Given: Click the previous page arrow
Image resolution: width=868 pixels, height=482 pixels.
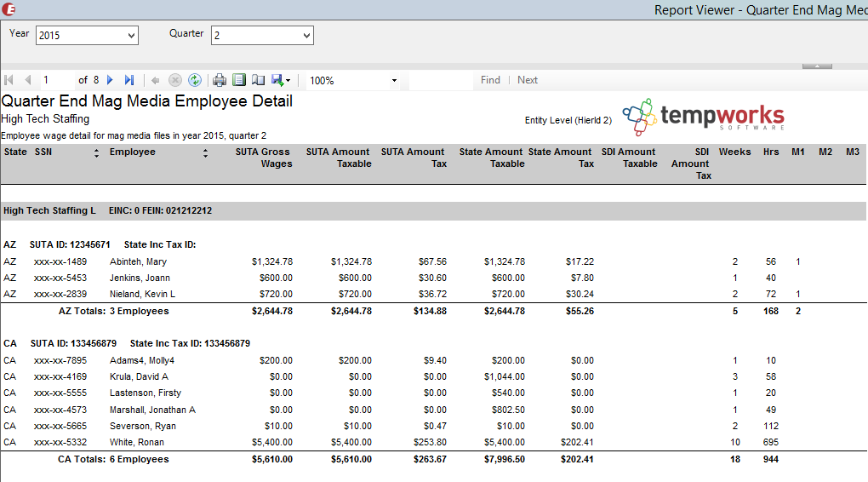Looking at the screenshot, I should click(x=28, y=80).
